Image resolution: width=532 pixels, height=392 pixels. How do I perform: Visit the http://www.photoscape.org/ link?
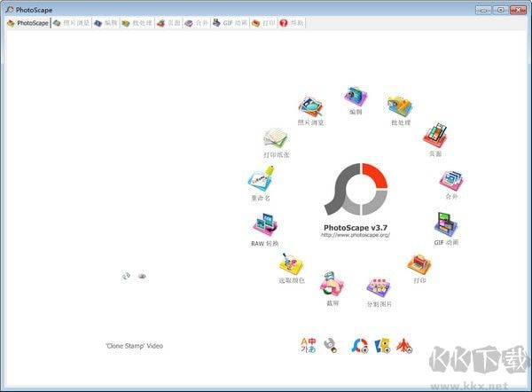coord(356,235)
